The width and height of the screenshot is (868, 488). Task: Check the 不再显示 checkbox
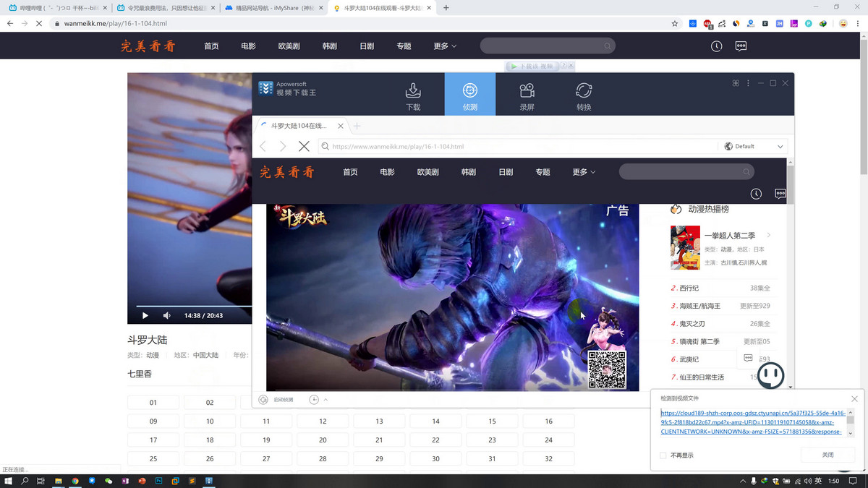click(x=663, y=455)
